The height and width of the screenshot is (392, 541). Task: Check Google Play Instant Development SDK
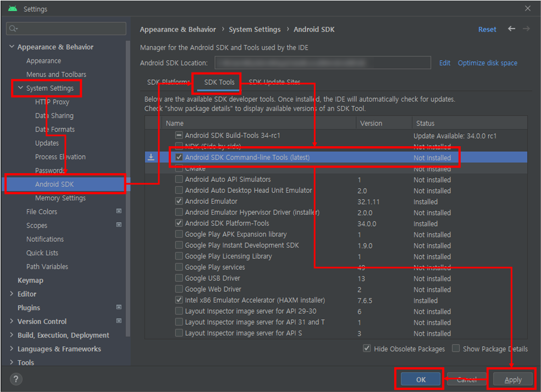179,245
